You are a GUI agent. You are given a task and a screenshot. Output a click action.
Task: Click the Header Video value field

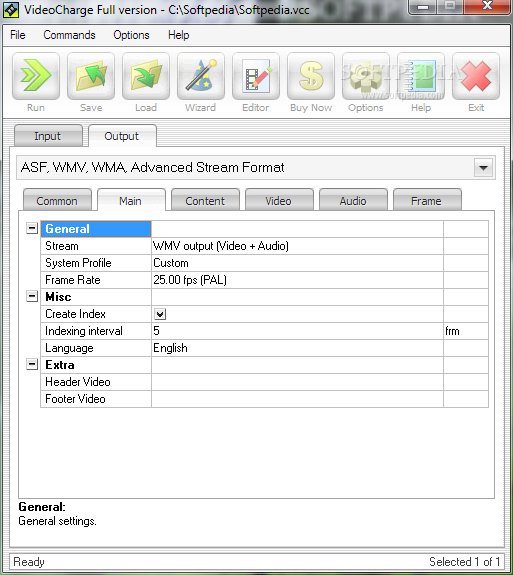coord(297,382)
